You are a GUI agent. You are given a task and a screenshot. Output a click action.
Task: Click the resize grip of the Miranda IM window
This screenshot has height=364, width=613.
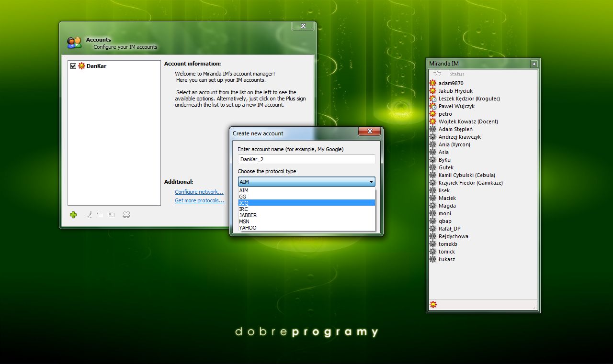coord(535,307)
